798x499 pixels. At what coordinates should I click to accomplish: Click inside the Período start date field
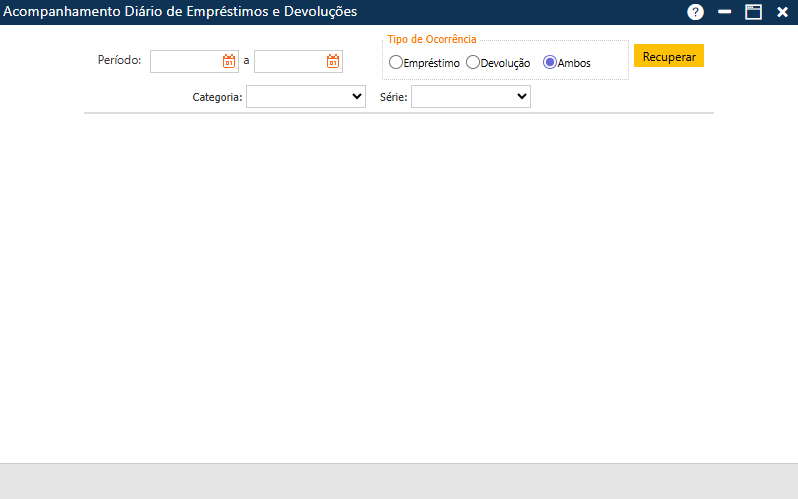185,61
